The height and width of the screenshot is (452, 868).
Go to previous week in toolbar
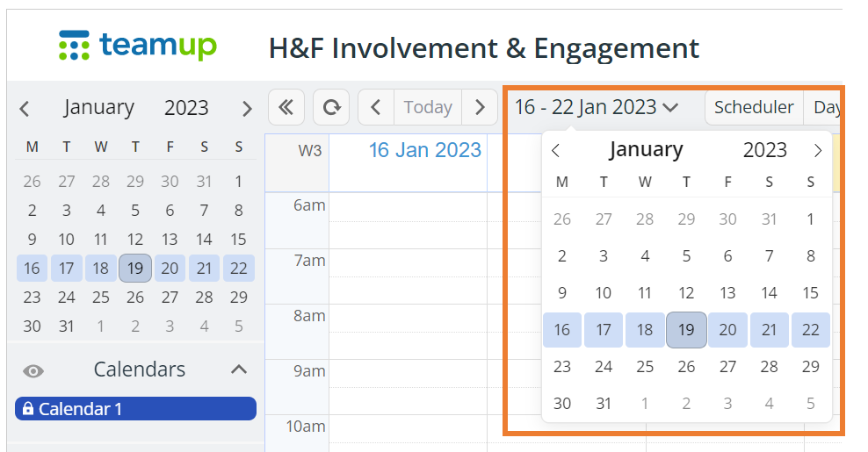[x=376, y=107]
